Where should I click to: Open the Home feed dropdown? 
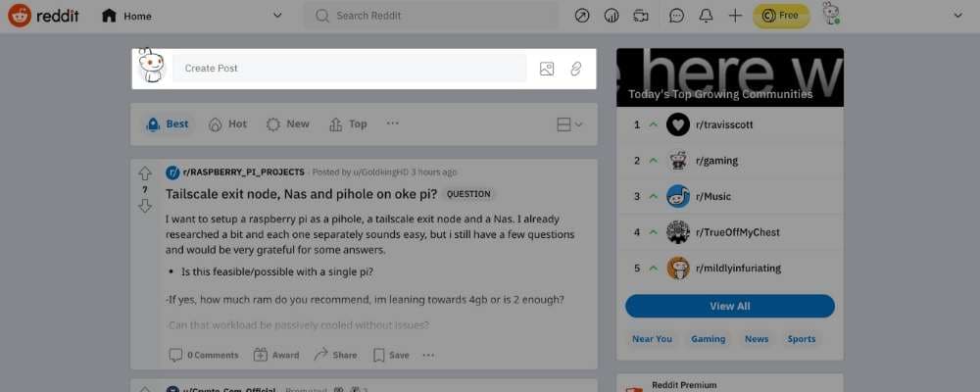192,16
